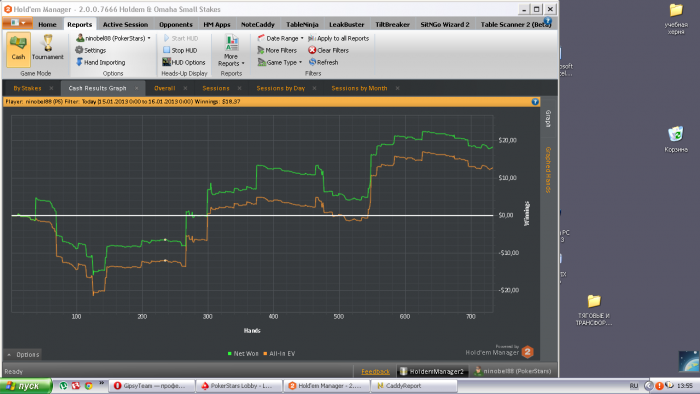Switch to NoteCaddy tab
This screenshot has height=394, width=700.
[258, 25]
